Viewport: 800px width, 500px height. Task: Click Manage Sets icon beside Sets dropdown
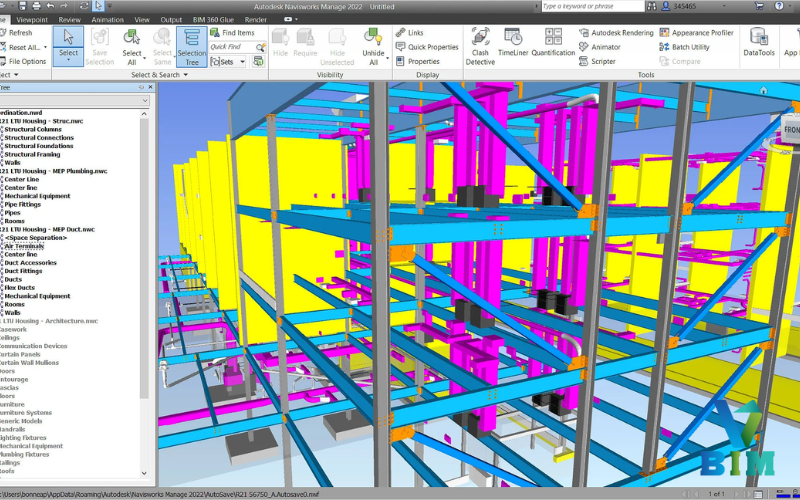point(259,62)
